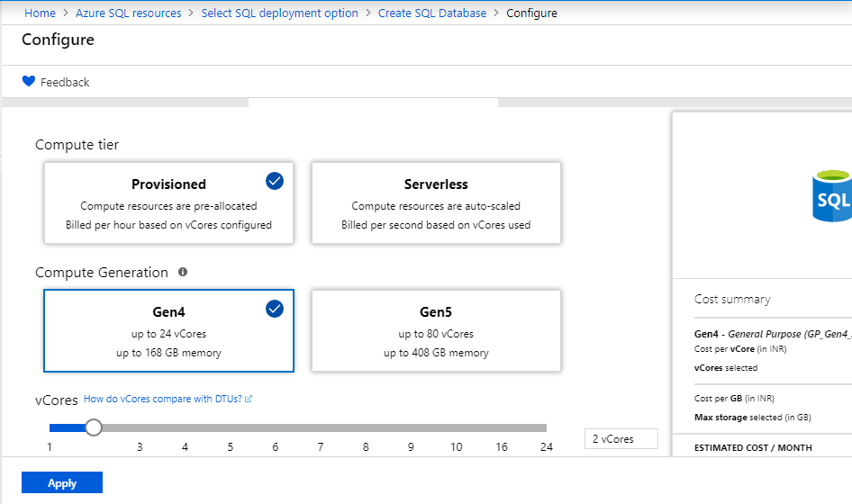Click external link icon beside DTUs link

pos(249,399)
